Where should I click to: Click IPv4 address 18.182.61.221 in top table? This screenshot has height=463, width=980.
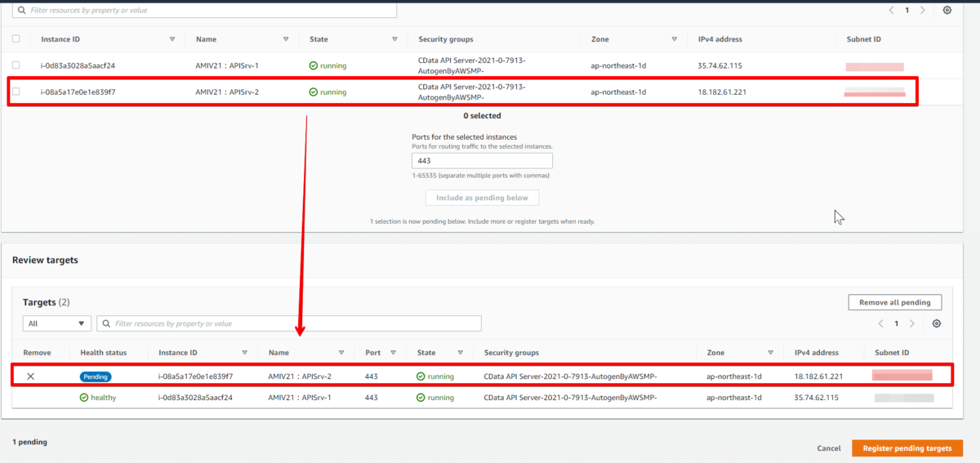click(x=722, y=92)
